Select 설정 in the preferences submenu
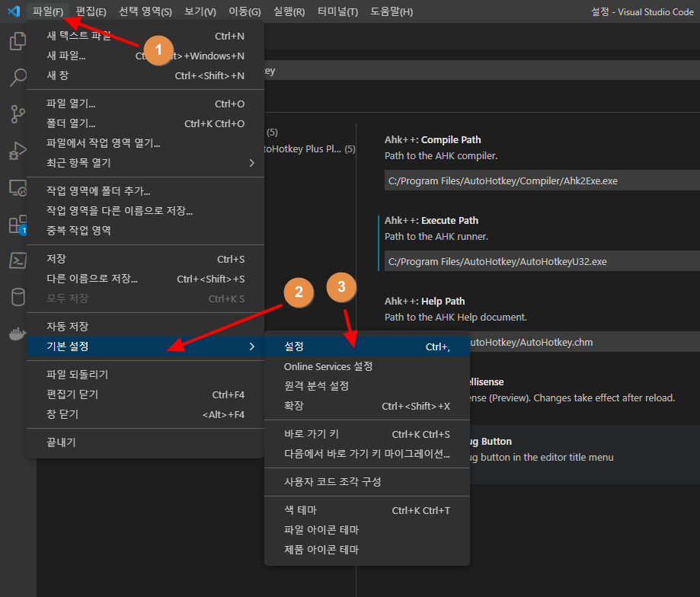700x597 pixels. 367,346
